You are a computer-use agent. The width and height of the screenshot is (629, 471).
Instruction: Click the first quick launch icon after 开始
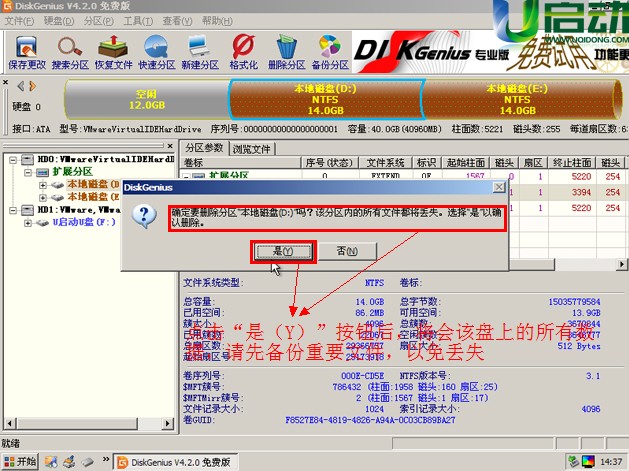(x=51, y=462)
